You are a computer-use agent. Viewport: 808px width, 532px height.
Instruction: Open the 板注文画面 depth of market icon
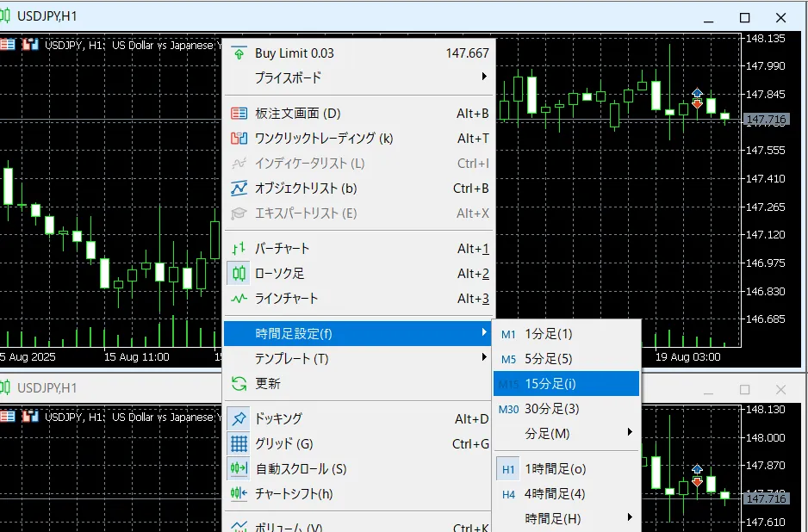point(239,113)
